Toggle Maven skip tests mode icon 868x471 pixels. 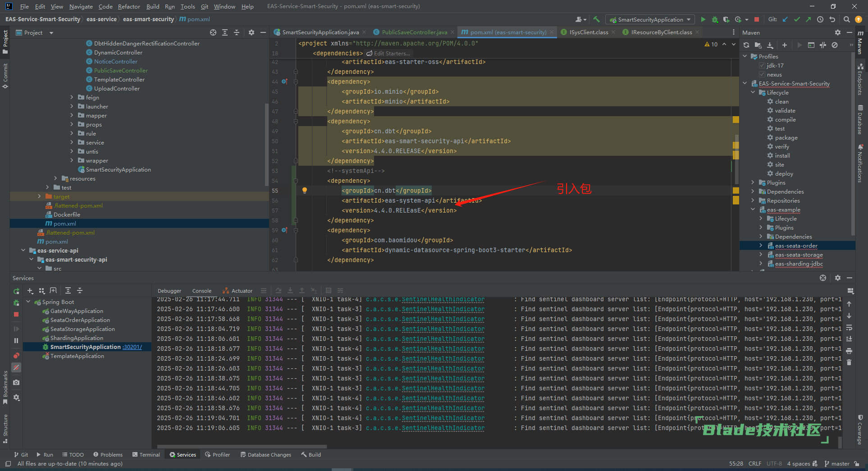(x=835, y=45)
